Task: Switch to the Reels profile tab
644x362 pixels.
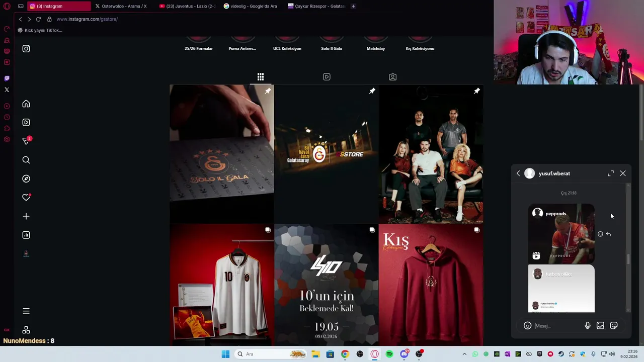Action: coord(327,77)
